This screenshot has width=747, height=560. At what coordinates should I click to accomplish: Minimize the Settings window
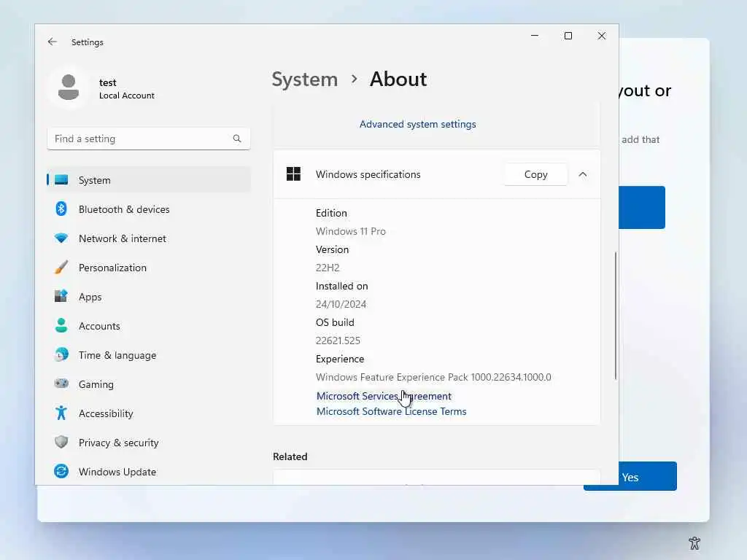click(535, 36)
